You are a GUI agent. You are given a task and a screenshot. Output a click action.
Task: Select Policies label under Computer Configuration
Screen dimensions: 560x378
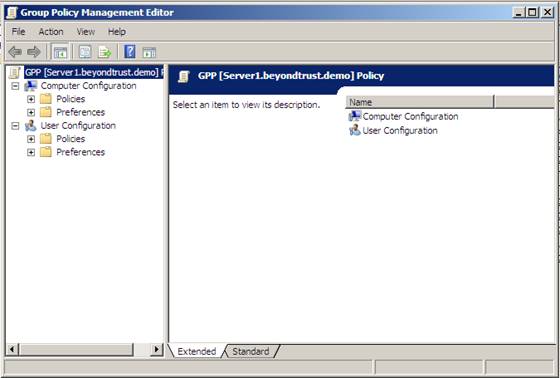[x=70, y=99]
